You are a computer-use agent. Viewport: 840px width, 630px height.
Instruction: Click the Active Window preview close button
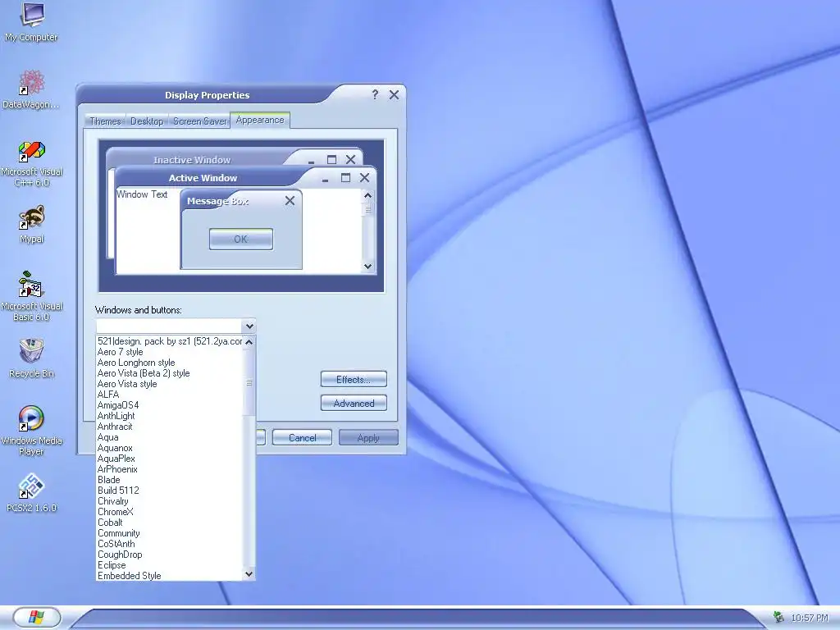click(364, 178)
